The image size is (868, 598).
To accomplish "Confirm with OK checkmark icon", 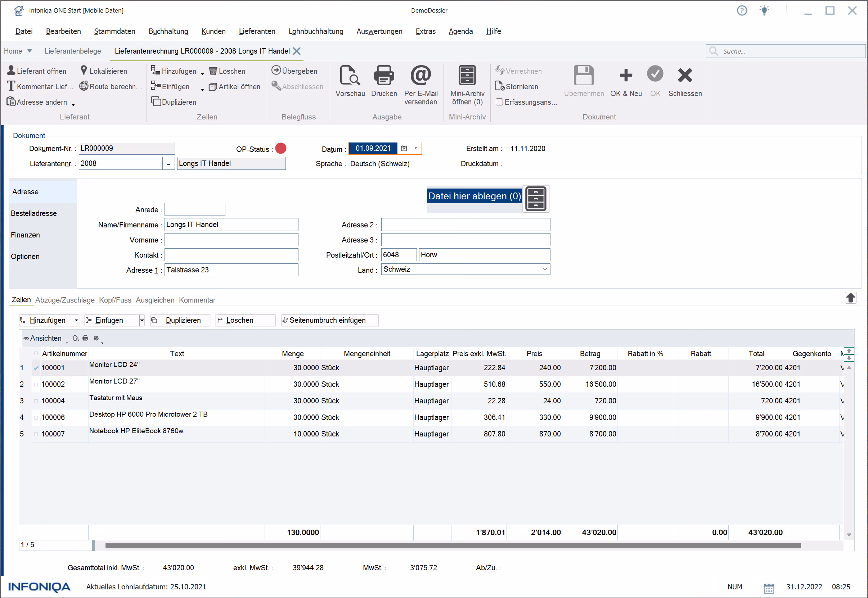I will pyautogui.click(x=655, y=74).
